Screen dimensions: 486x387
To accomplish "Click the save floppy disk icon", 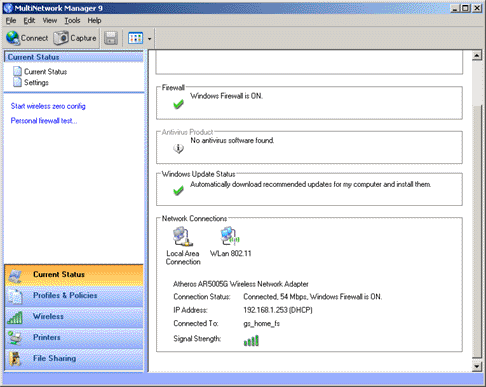I will point(111,38).
